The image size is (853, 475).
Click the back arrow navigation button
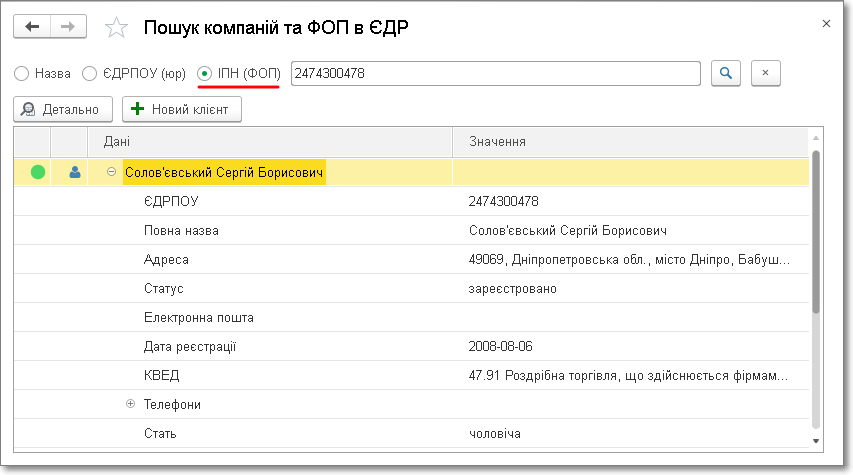coord(32,27)
